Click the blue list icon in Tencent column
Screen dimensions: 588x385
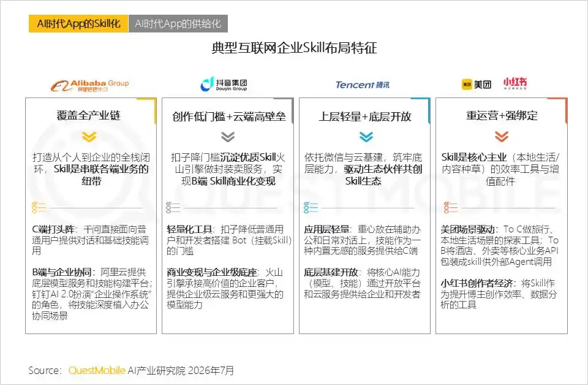311,207
